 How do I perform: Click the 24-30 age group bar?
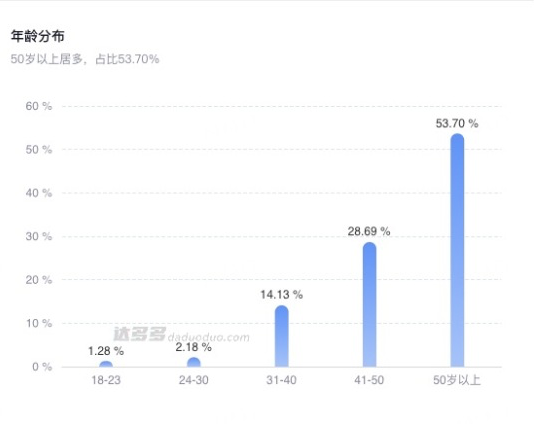194,362
